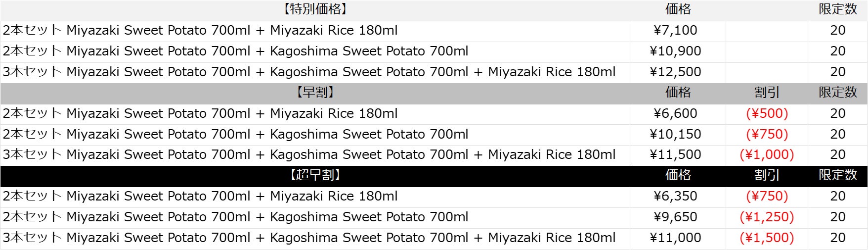The image size is (868, 250).
Task: Click the 【早割】 gray section header
Action: click(x=315, y=93)
